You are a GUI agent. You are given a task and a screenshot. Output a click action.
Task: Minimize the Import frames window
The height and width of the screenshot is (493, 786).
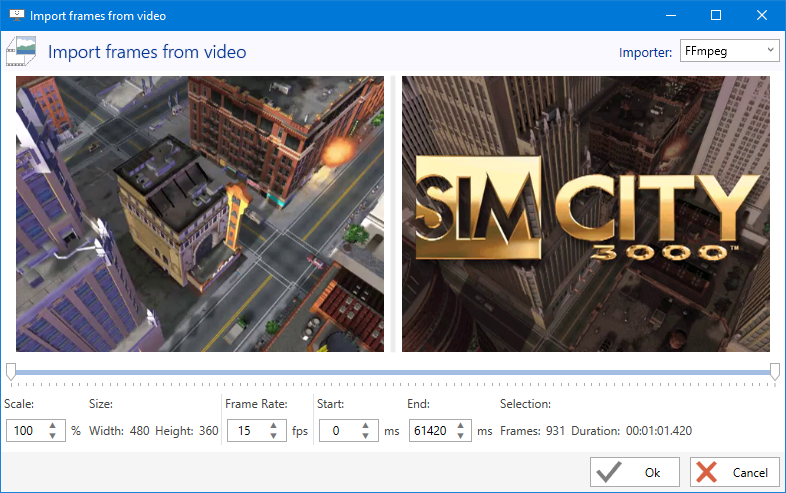pos(671,15)
